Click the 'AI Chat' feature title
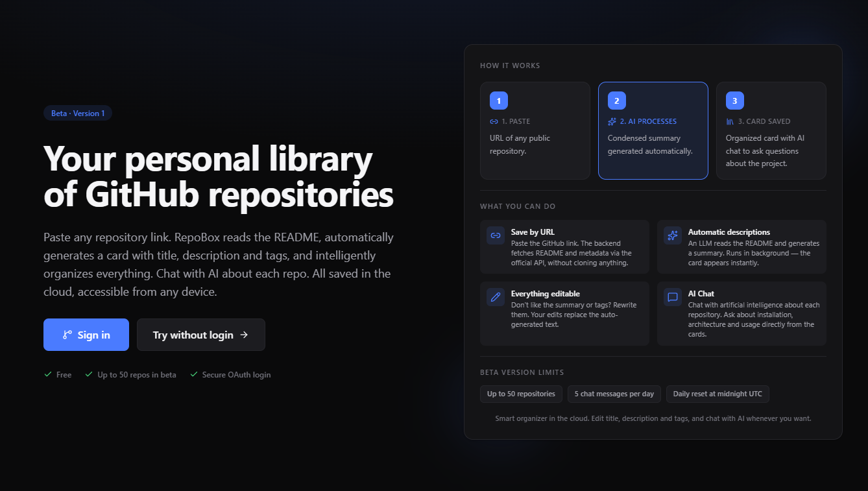868x491 pixels. point(701,294)
